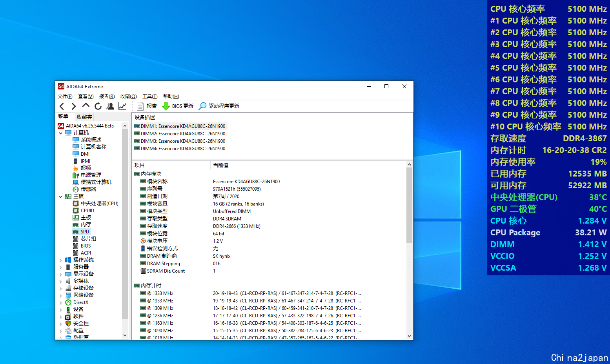Expand the 网络设备 tree node
This screenshot has width=610, height=364.
point(61,295)
